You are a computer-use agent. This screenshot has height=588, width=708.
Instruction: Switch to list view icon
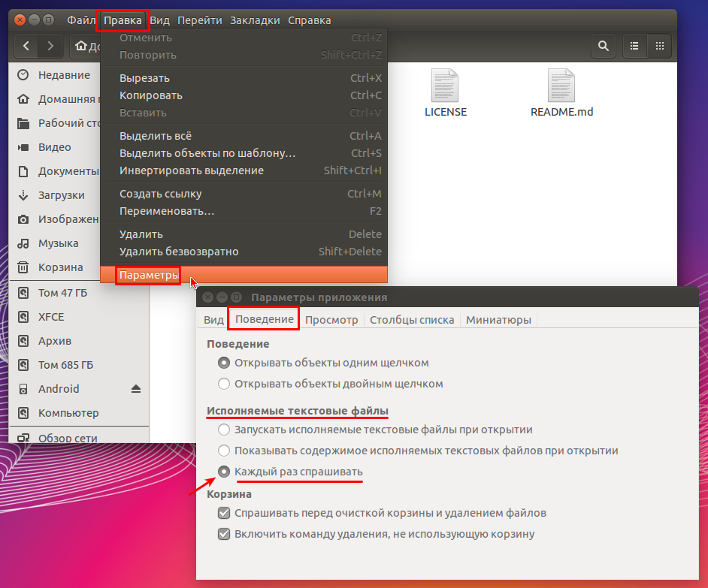coord(634,46)
